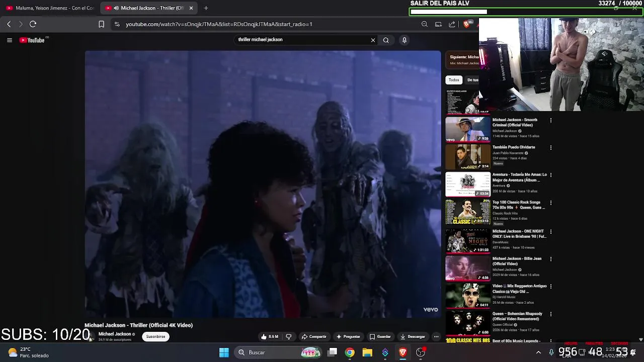Open a new browser tab

point(206,8)
